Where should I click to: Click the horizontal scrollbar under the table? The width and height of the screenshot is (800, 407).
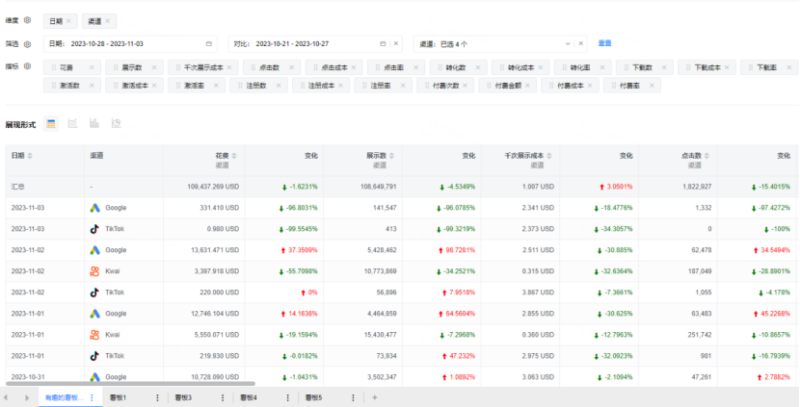point(131,383)
